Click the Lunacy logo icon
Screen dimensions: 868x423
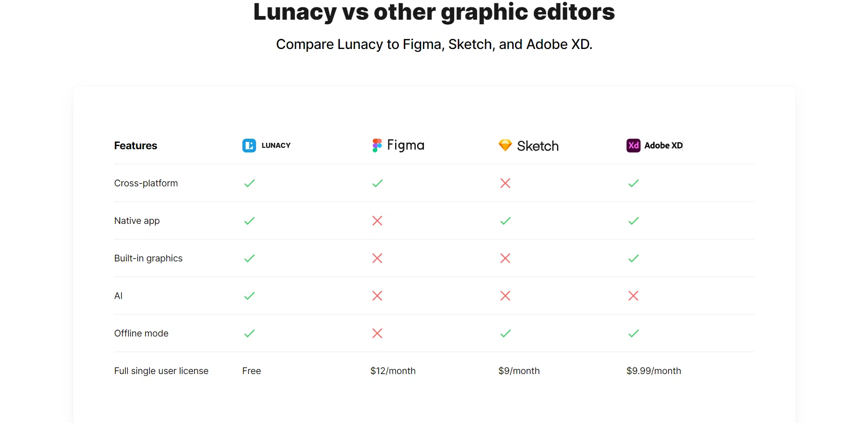(x=249, y=146)
